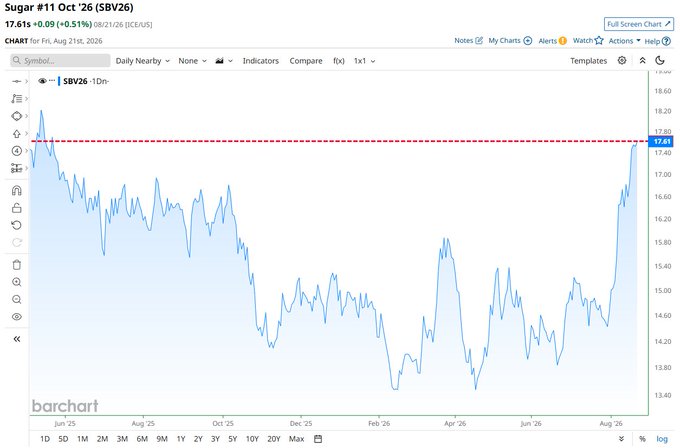
Task: Open the Actions dropdown menu
Action: pos(624,41)
